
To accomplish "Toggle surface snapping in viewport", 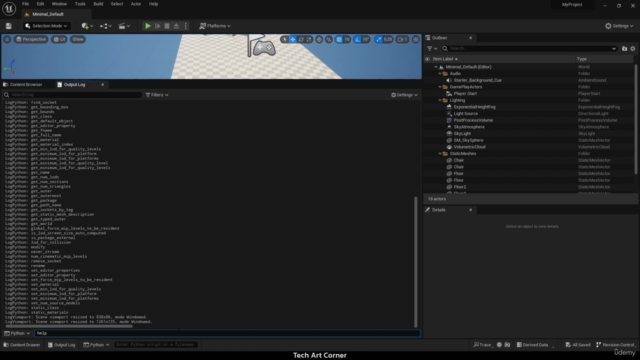I will click(x=329, y=39).
